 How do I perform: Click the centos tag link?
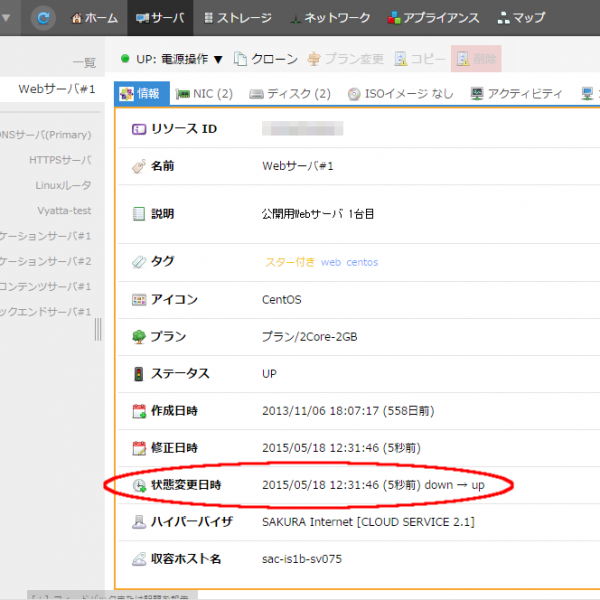coord(362,262)
